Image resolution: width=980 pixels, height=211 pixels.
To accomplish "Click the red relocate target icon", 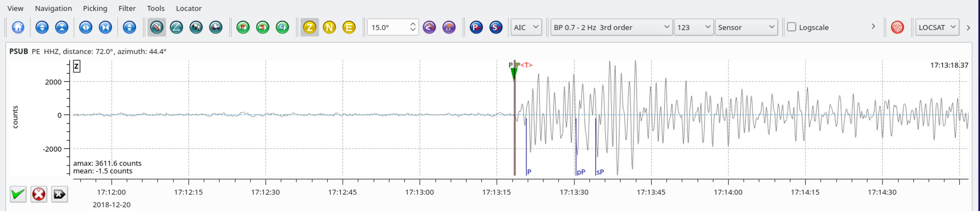I will 898,27.
